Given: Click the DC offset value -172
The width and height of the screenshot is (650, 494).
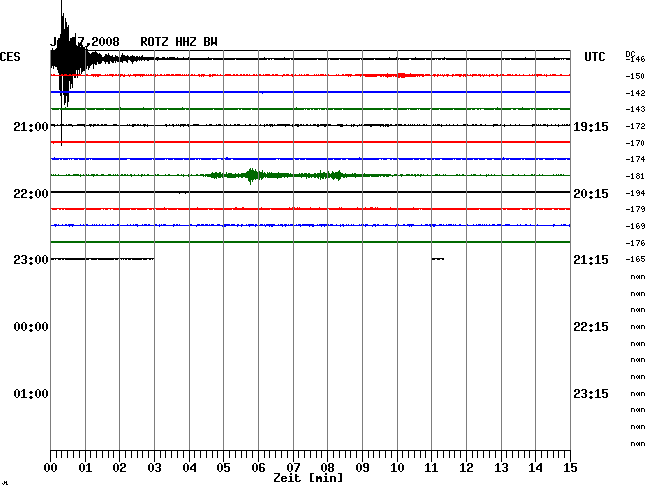Looking at the screenshot, I should click(x=635, y=126).
